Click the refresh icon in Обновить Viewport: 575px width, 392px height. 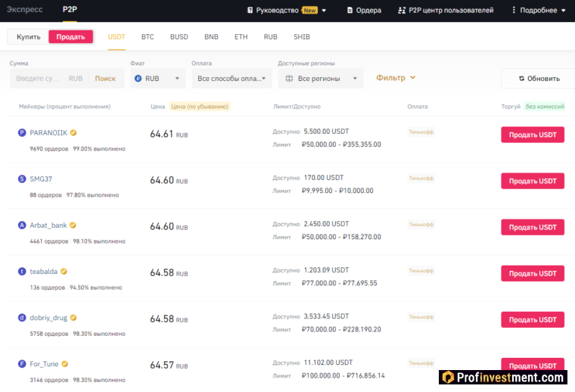(521, 79)
